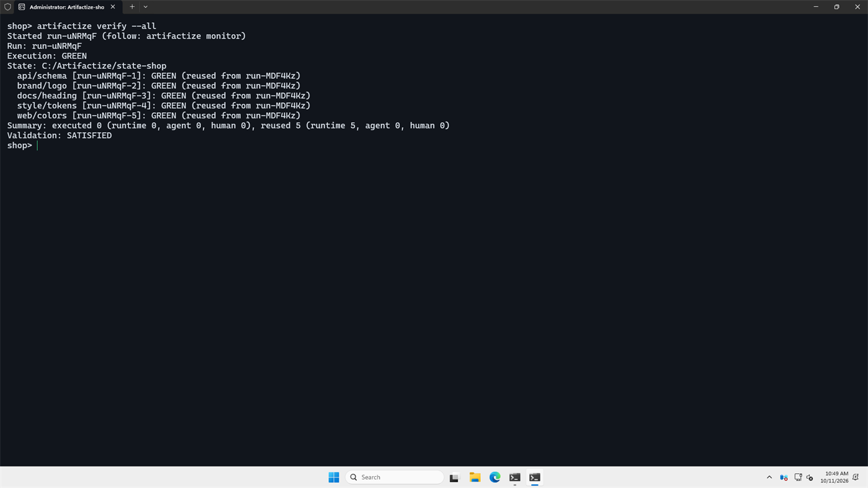Click the "Execution: GREEN" line
This screenshot has width=868, height=488.
tap(47, 56)
